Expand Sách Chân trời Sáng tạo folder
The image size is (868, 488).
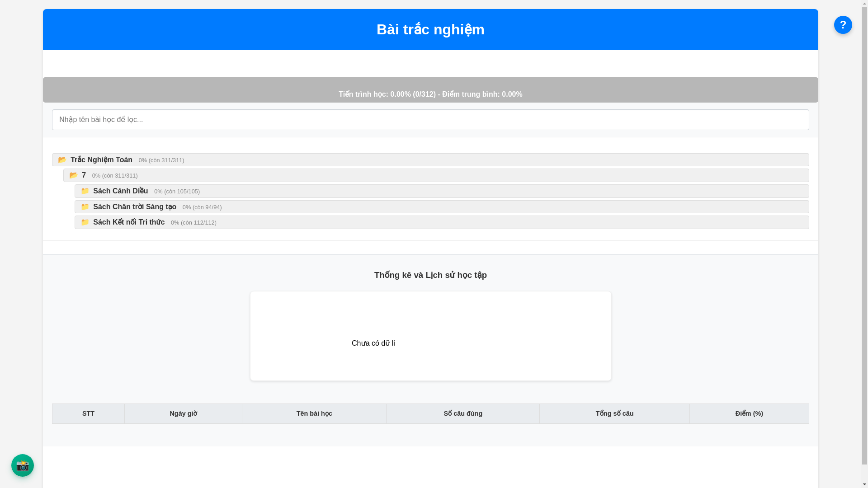click(442, 207)
